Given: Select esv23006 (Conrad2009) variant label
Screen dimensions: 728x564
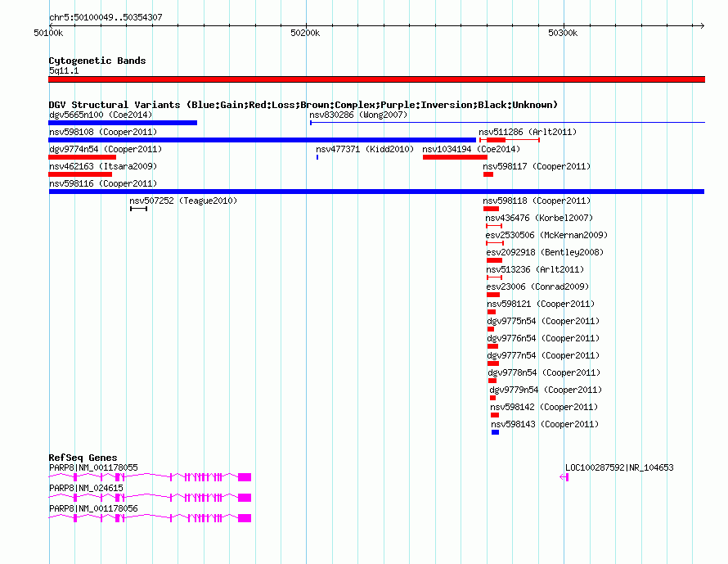Looking at the screenshot, I should (x=537, y=287).
